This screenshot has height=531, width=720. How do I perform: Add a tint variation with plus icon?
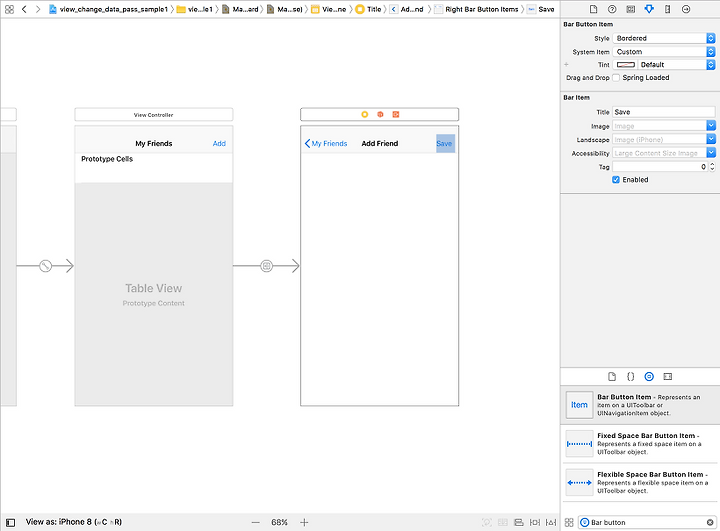coord(566,65)
